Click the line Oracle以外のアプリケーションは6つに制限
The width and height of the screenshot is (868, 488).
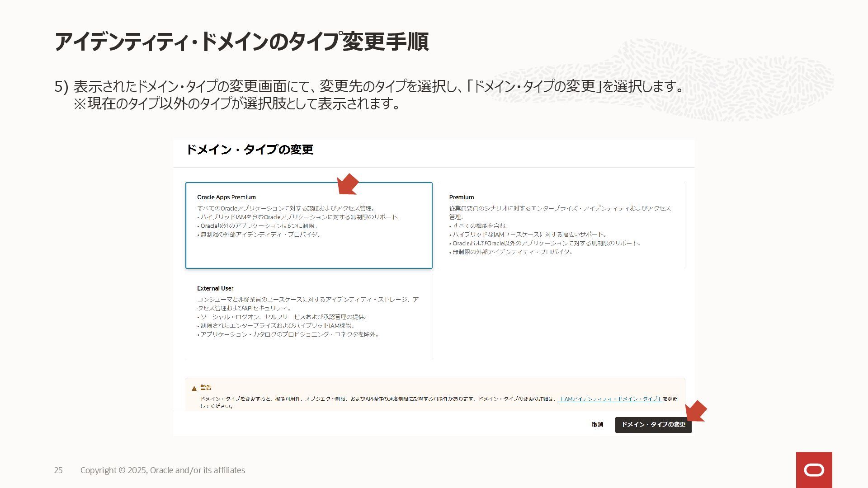[258, 226]
